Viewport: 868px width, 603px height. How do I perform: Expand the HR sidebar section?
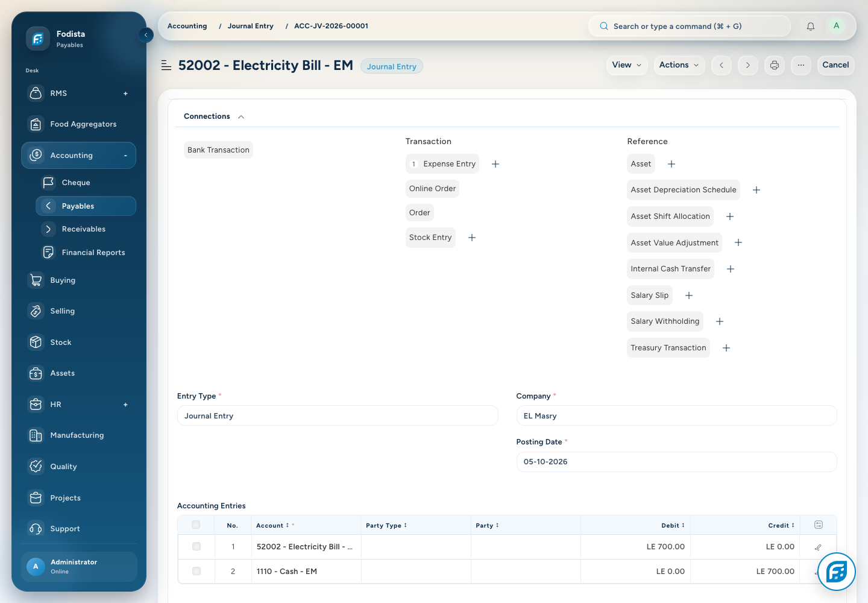(x=125, y=405)
